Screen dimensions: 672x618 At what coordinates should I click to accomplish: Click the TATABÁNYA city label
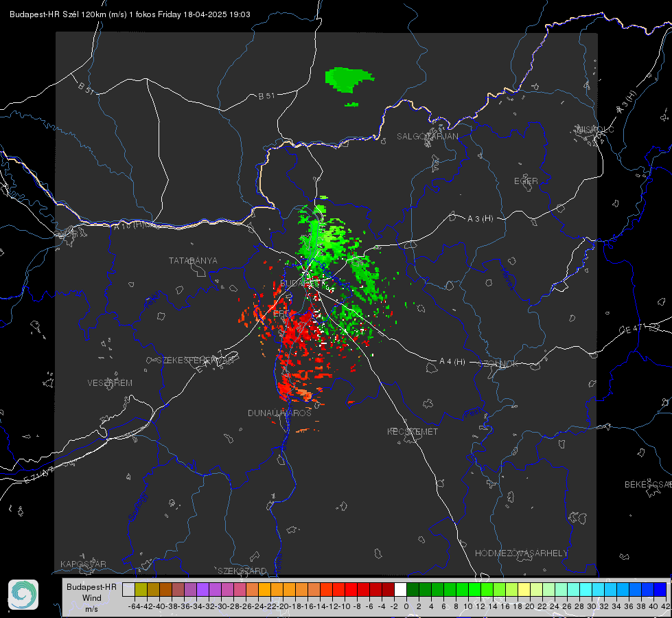(193, 260)
